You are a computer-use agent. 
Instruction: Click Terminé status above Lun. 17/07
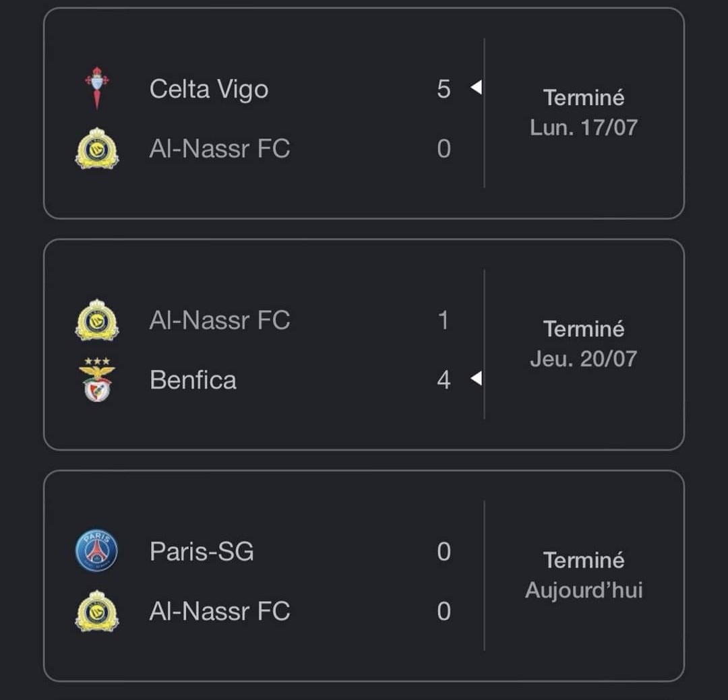point(584,98)
